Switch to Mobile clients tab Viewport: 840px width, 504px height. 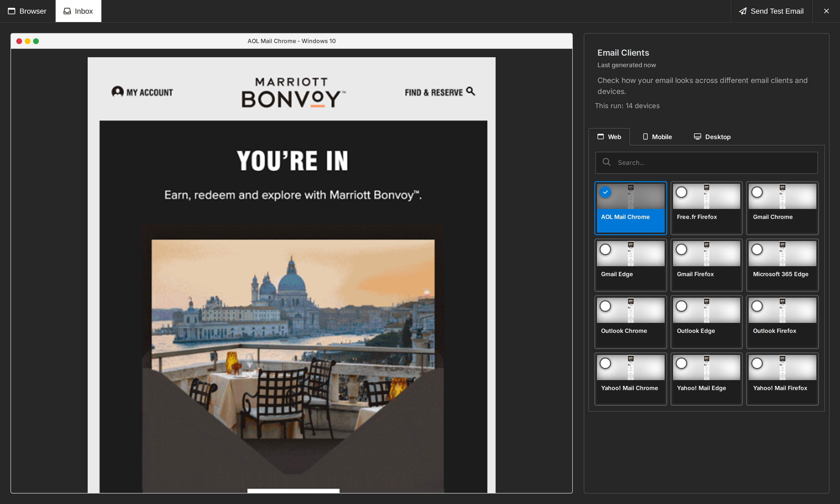[657, 136]
